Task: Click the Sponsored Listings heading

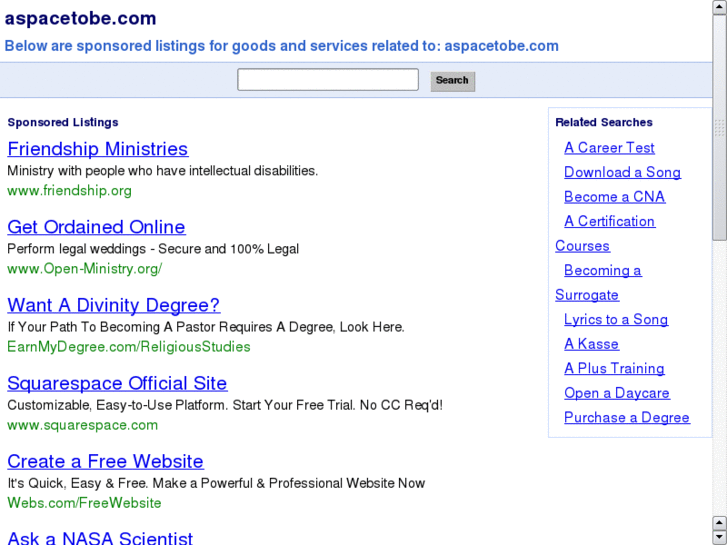Action: (63, 122)
